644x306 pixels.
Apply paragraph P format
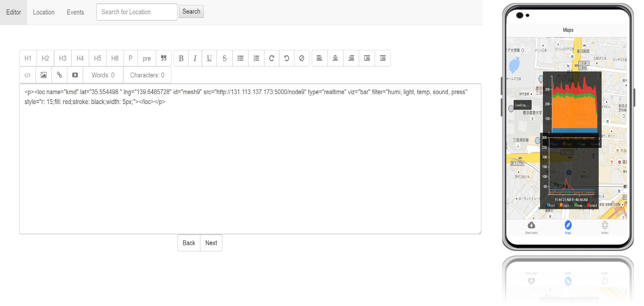131,58
